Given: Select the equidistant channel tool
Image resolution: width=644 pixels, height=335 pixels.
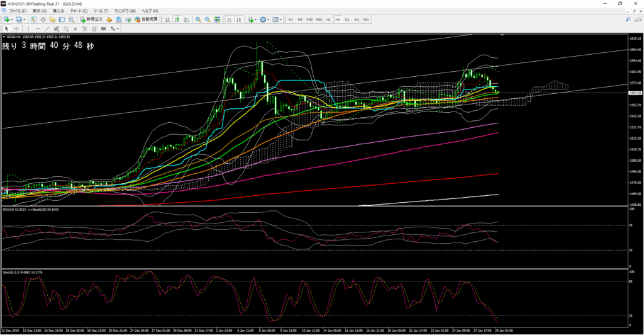Looking at the screenshot, I should [57, 28].
